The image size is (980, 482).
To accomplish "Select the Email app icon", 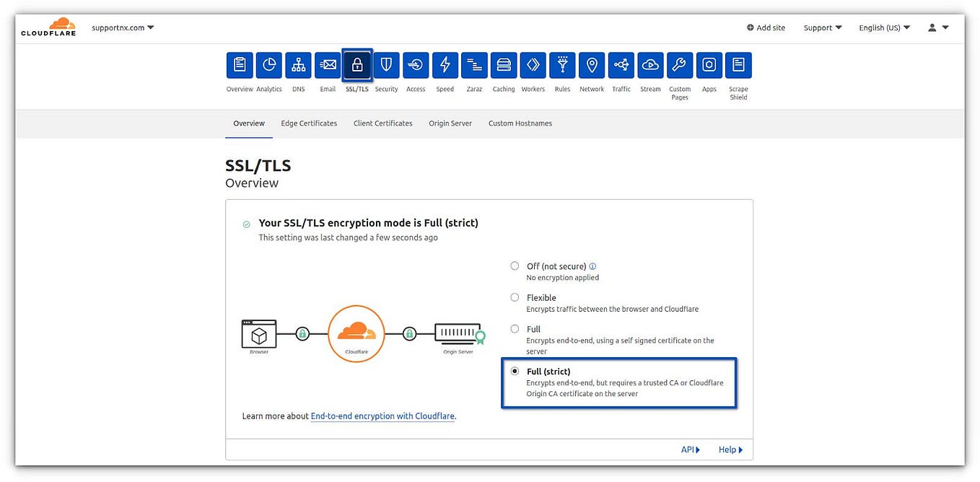I will (x=328, y=64).
